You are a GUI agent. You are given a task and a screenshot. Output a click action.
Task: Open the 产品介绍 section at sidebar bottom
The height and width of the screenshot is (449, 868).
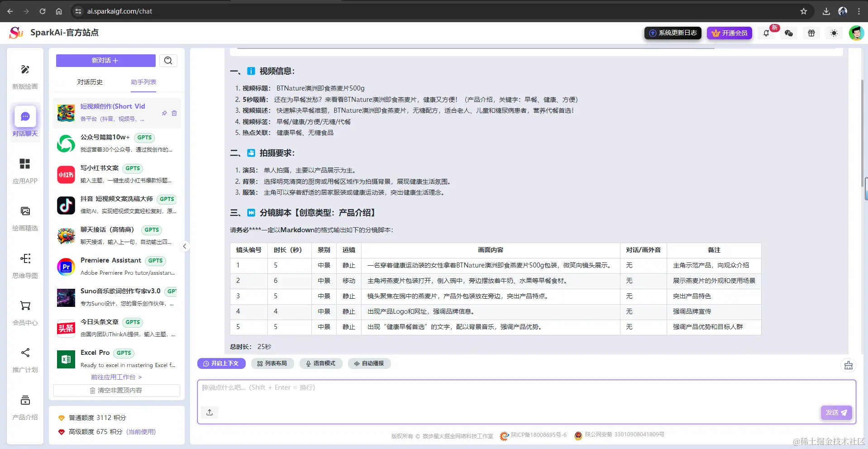pyautogui.click(x=24, y=406)
